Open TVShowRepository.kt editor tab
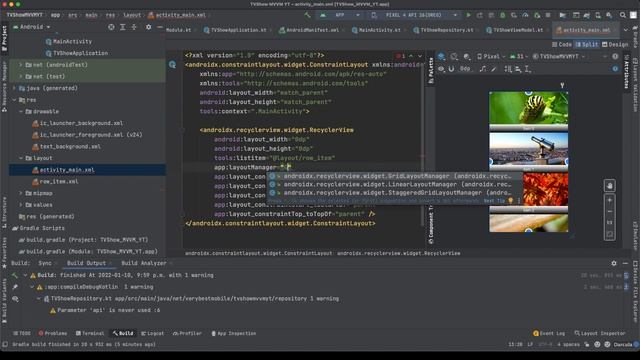Viewport: 640px width, 360px height. coord(444,30)
